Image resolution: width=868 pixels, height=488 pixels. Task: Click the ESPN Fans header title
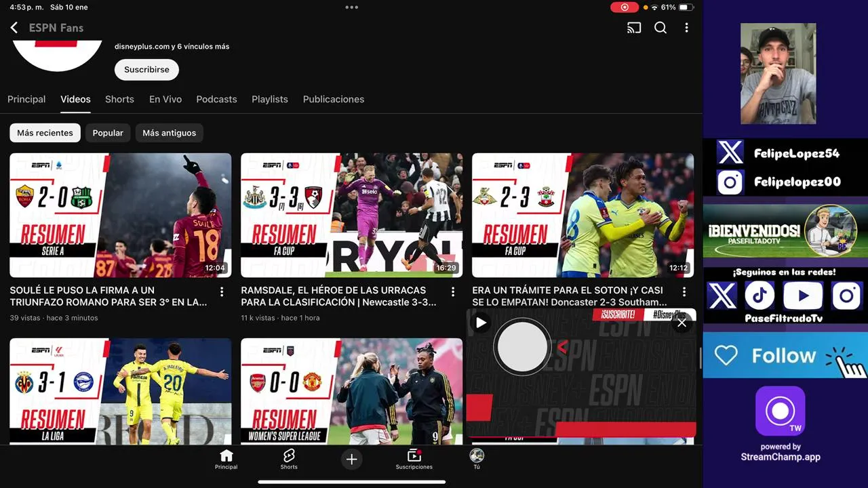point(56,28)
